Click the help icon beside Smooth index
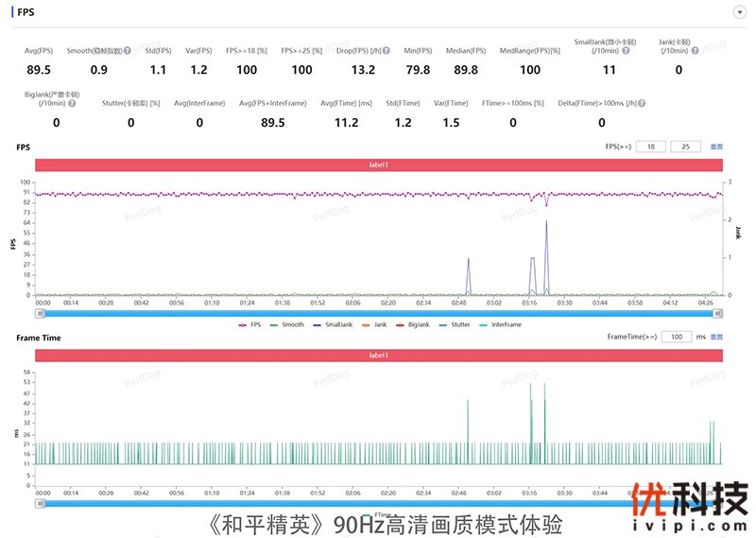 (x=129, y=50)
